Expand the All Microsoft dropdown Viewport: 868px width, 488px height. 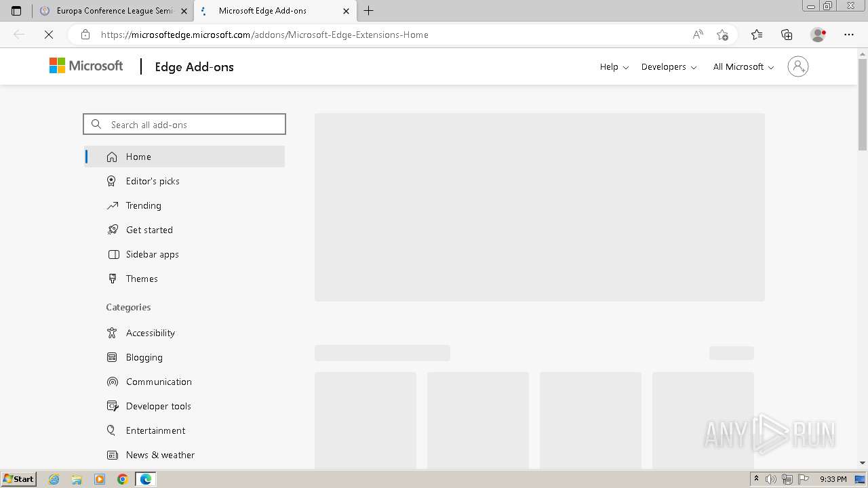(x=743, y=66)
